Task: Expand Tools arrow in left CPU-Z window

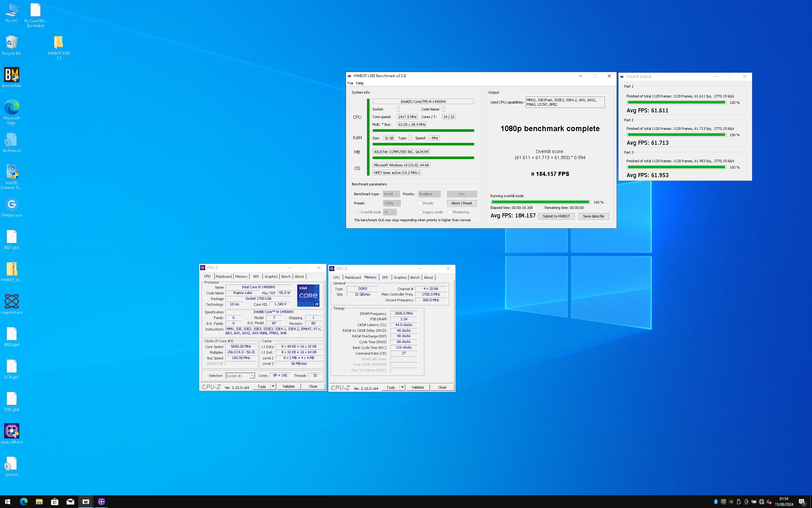Action: [273, 386]
